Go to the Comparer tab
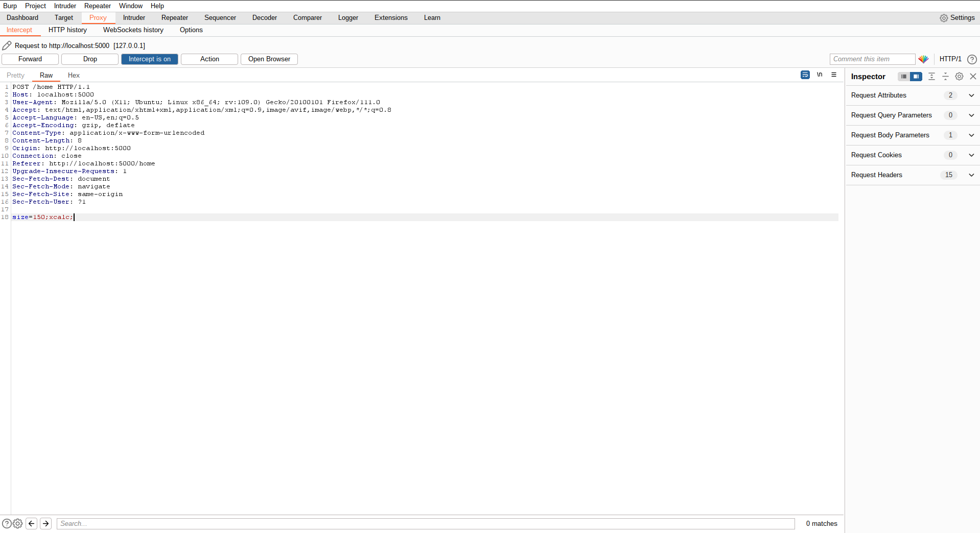 [x=308, y=18]
